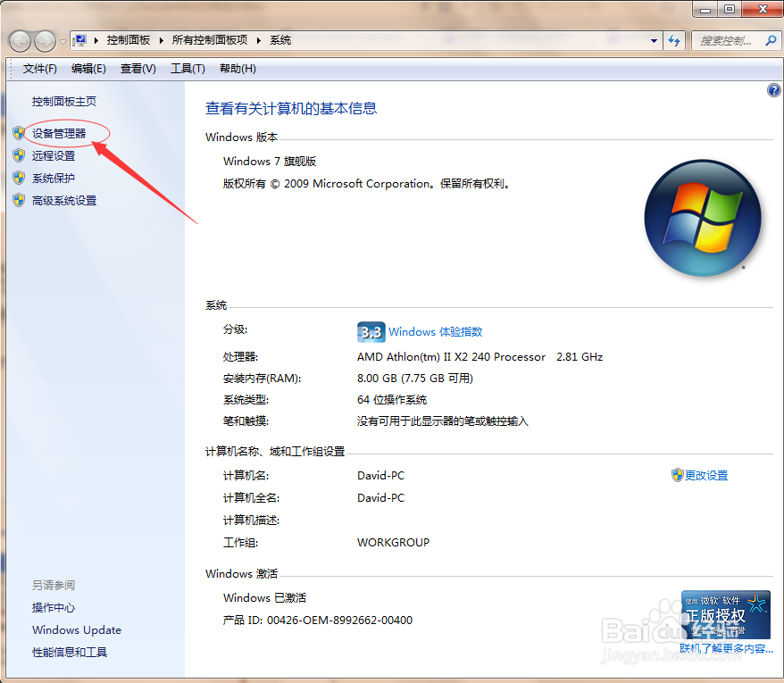This screenshot has width=784, height=683.
Task: Click shield icon beside 高级系统设置
Action: [x=19, y=201]
